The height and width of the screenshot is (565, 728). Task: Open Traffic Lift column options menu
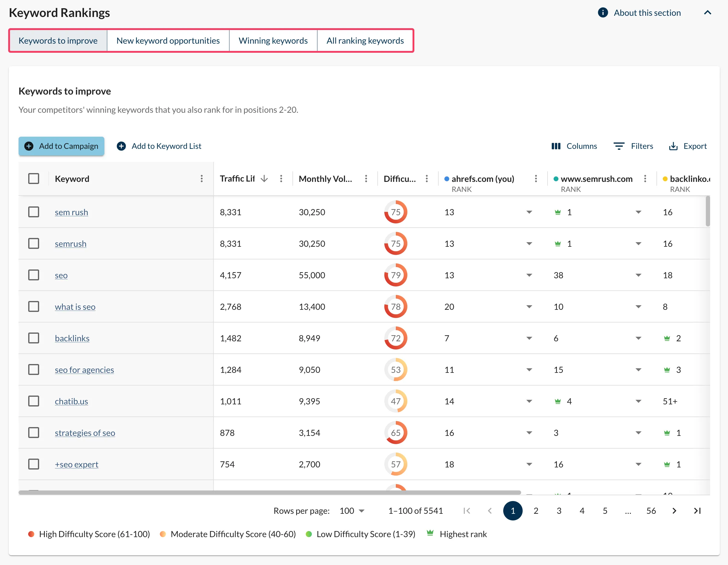pos(281,179)
